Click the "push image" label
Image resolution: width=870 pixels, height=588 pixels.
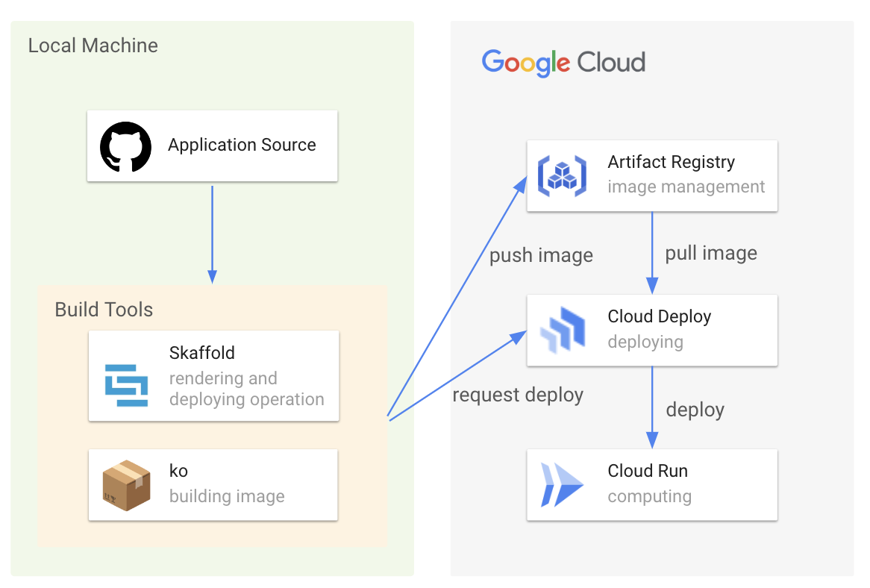click(x=541, y=255)
